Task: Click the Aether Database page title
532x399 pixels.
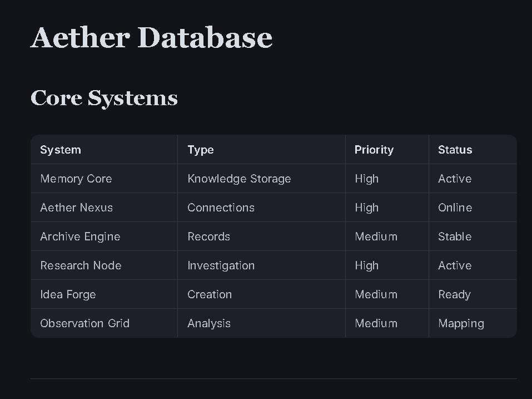Action: [151, 38]
